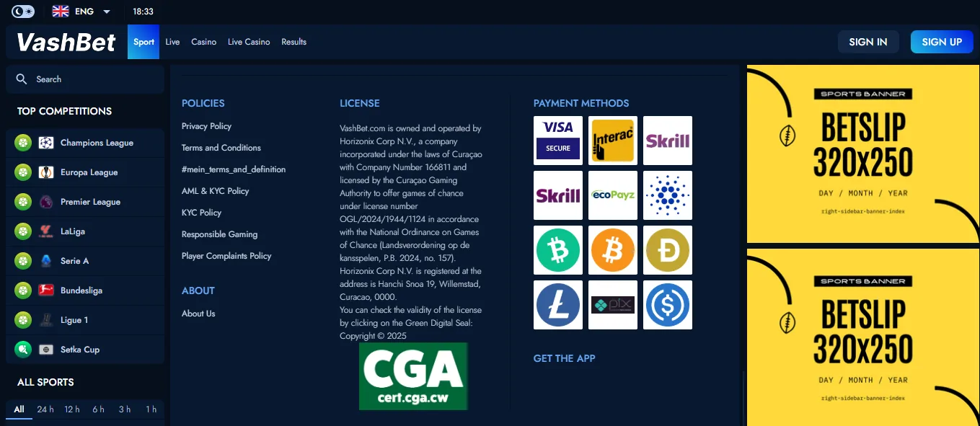Click the Visa Secure payment icon
This screenshot has width=980, height=426.
558,141
